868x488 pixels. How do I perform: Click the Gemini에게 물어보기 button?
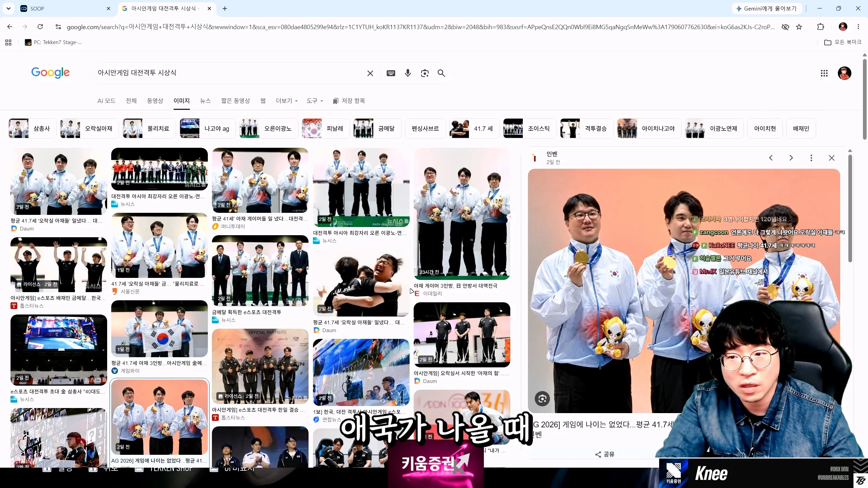point(767,8)
